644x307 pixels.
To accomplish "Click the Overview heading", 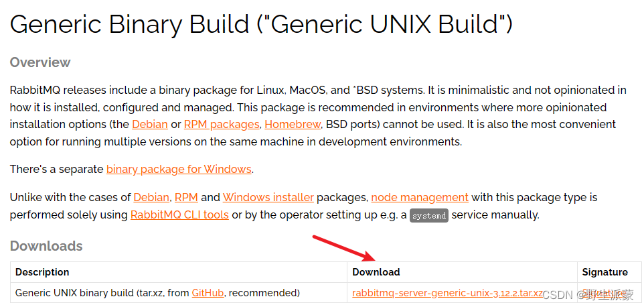I will click(40, 62).
